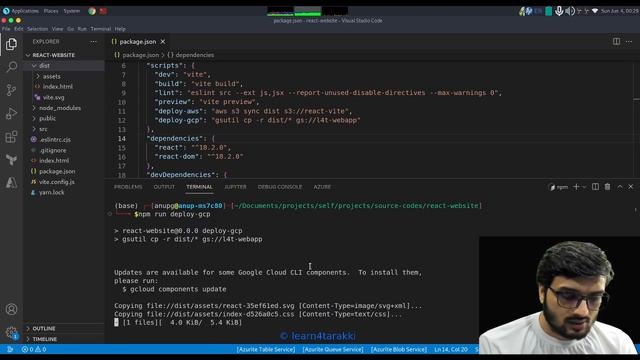Click the Azurite Blob Service status button
This screenshot has width=640, height=360.
coord(399,349)
